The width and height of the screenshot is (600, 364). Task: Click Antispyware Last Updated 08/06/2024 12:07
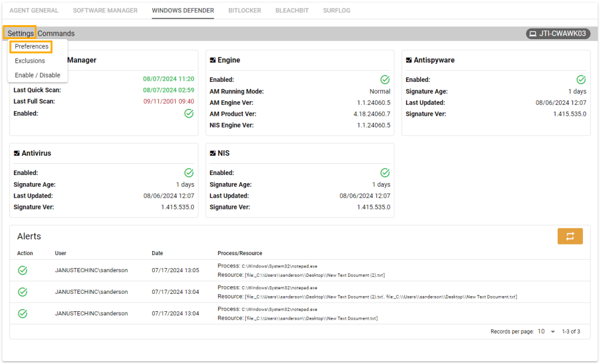point(561,102)
